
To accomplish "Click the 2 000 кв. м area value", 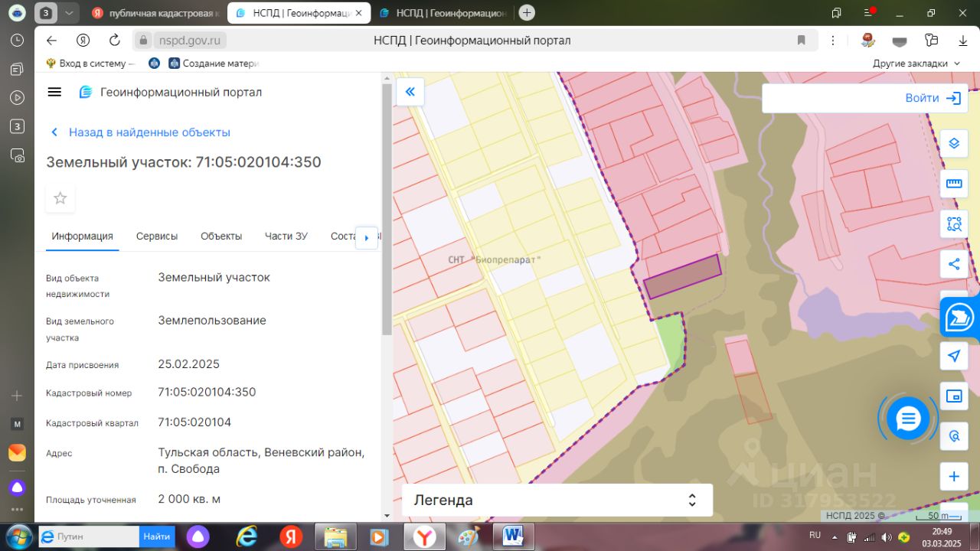I will tap(189, 499).
